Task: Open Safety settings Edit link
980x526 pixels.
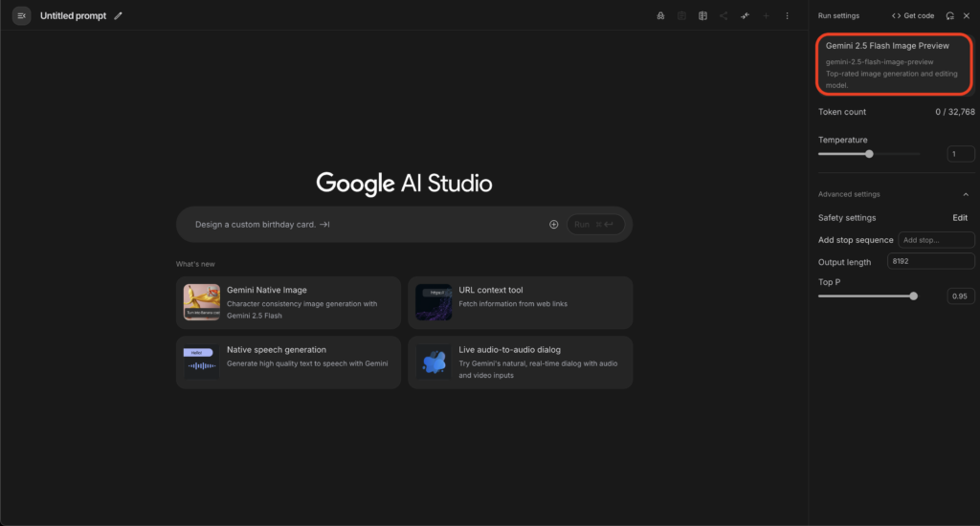Action: click(959, 218)
